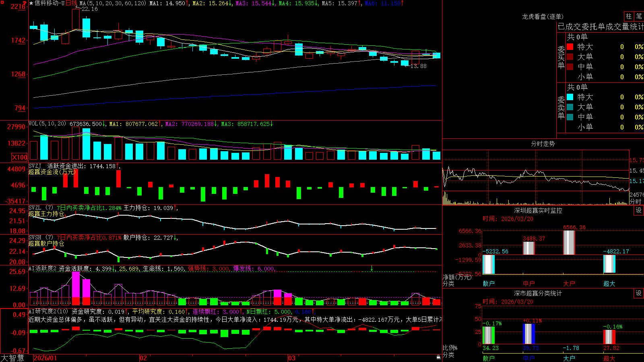Click the cyan 特大 sell-order swatch
644x362 pixels.
point(570,97)
